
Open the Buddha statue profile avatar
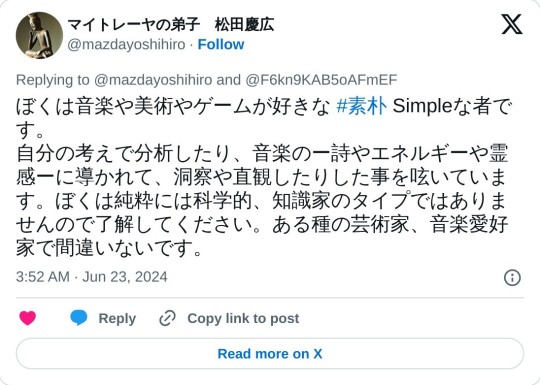click(x=39, y=35)
